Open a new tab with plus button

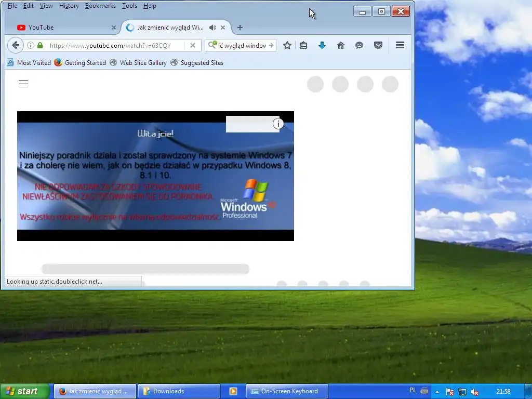(x=240, y=28)
